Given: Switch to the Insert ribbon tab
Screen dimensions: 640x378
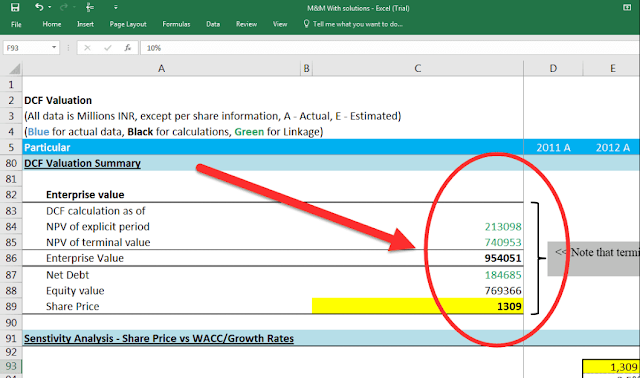Looking at the screenshot, I should [85, 24].
